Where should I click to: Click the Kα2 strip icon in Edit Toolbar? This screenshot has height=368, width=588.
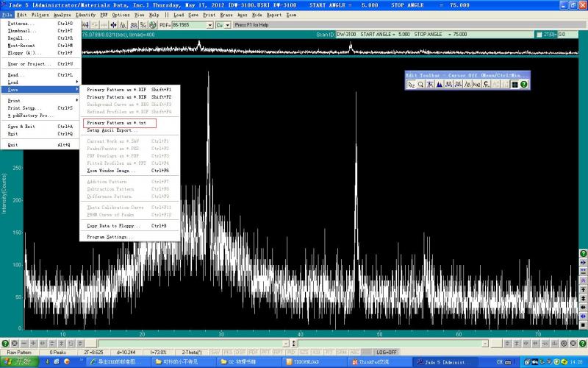point(476,85)
